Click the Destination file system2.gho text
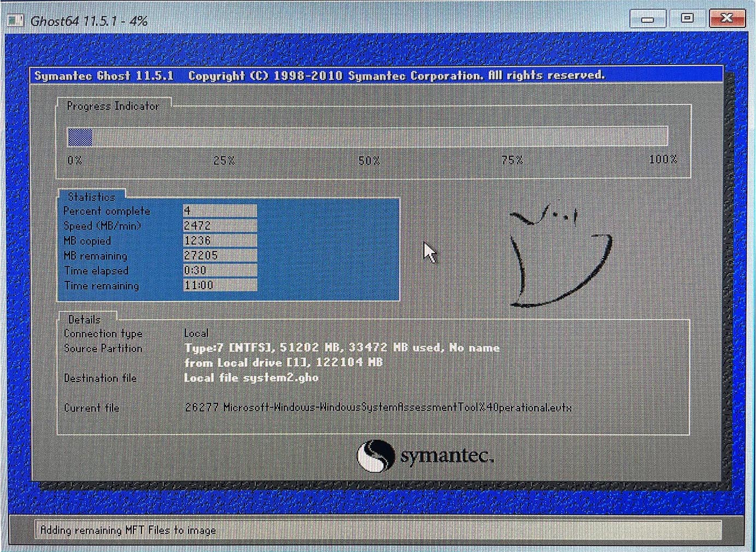 251,378
